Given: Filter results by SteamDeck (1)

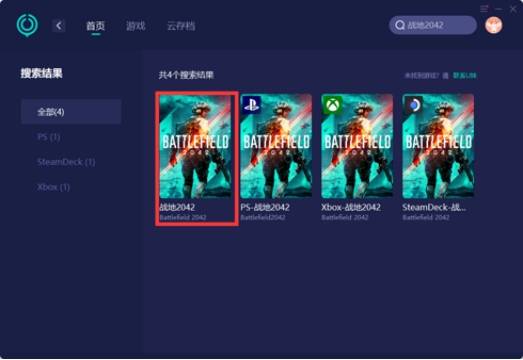Looking at the screenshot, I should [x=66, y=162].
